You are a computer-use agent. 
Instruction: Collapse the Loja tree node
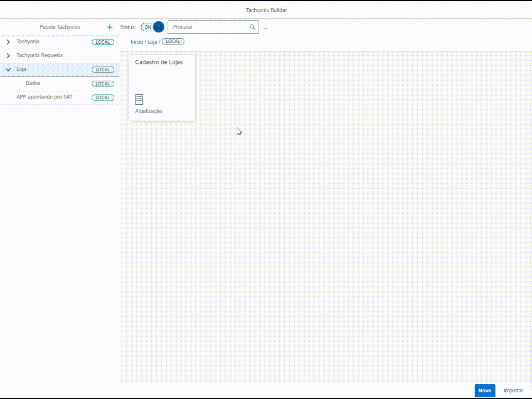8,69
